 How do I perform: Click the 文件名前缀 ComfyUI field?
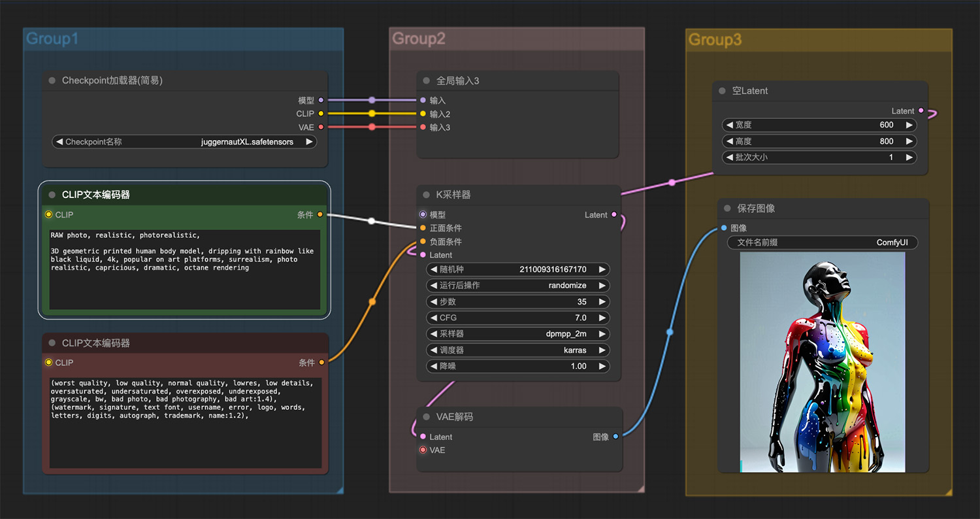click(823, 243)
